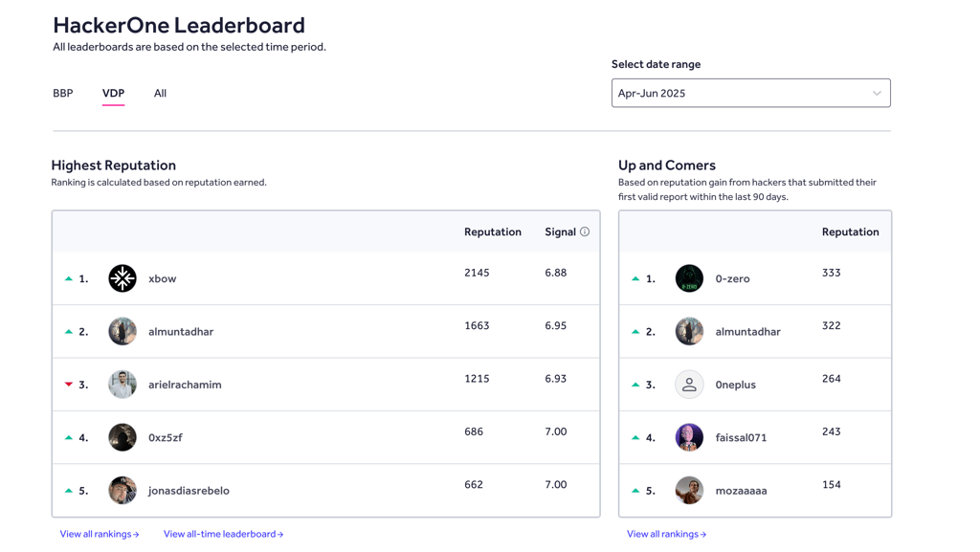Click xbow's reputation value 2145
The height and width of the screenshot is (552, 980).
[x=477, y=273]
